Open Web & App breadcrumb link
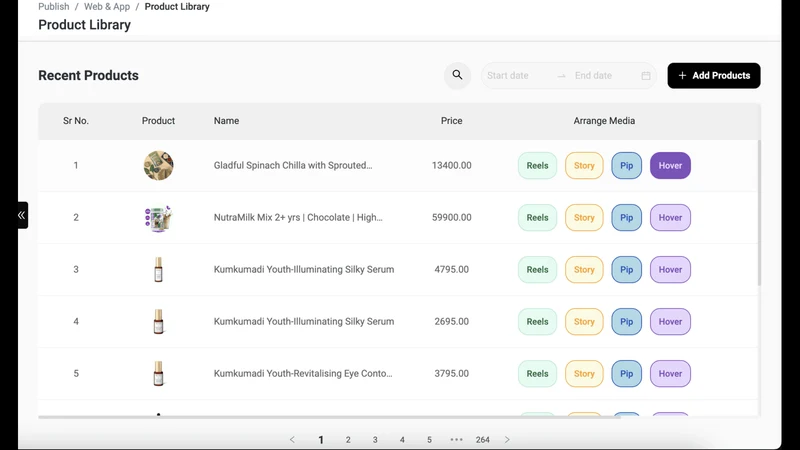The image size is (800, 450). point(107,7)
